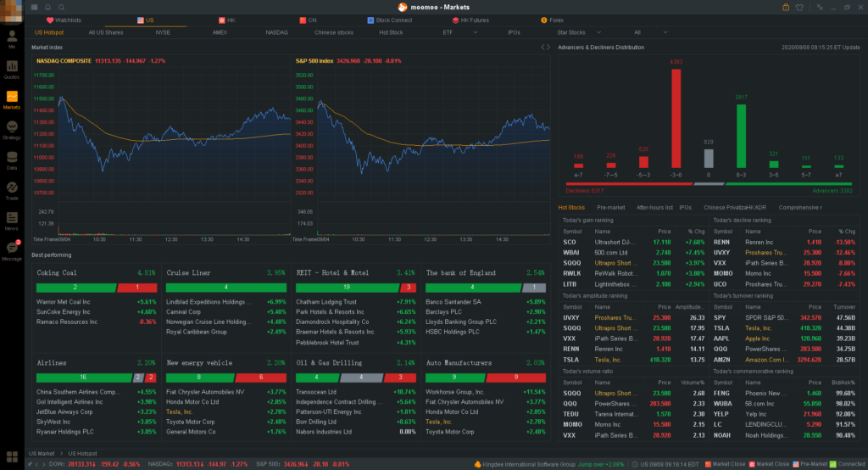
Task: Click the DOW ticker in status bar
Action: point(95,464)
